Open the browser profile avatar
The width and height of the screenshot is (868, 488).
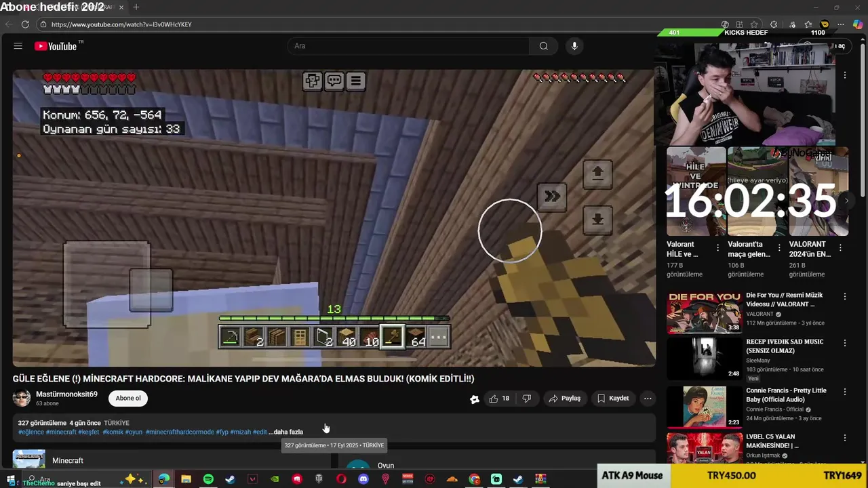[x=825, y=24]
